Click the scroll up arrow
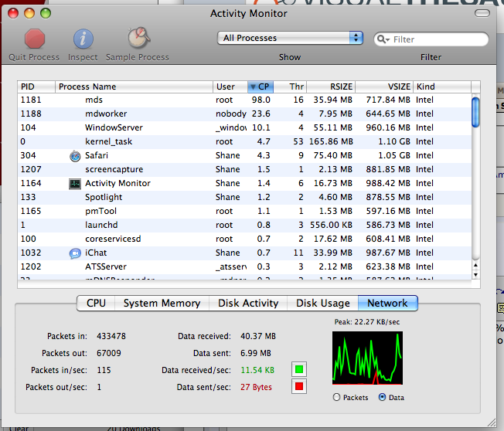 [x=475, y=266]
